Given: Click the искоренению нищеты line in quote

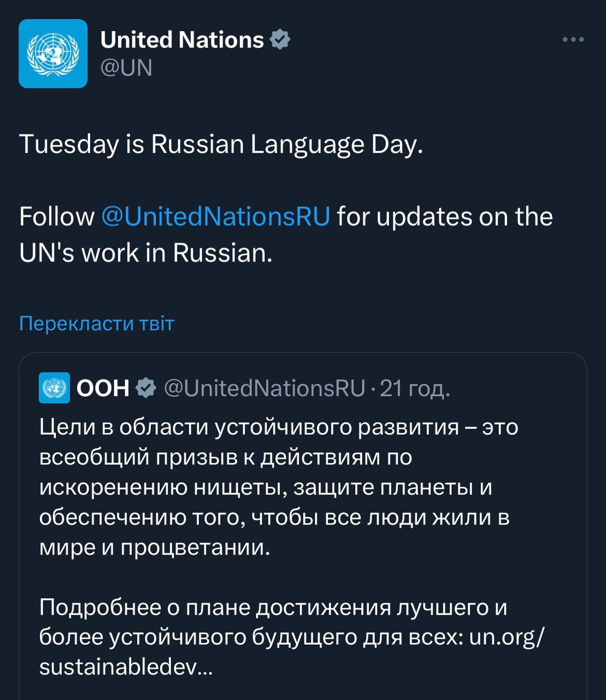Looking at the screenshot, I should click(x=266, y=487).
